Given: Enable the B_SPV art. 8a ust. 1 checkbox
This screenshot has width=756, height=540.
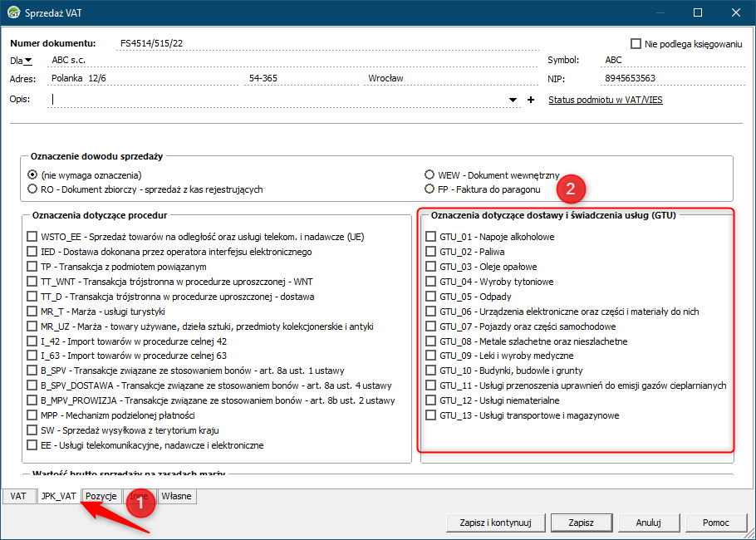Looking at the screenshot, I should click(x=32, y=371).
